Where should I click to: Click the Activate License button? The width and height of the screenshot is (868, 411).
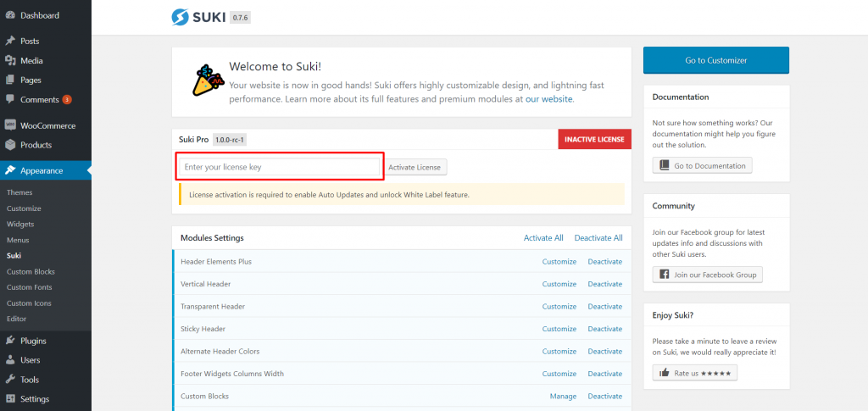coord(415,167)
